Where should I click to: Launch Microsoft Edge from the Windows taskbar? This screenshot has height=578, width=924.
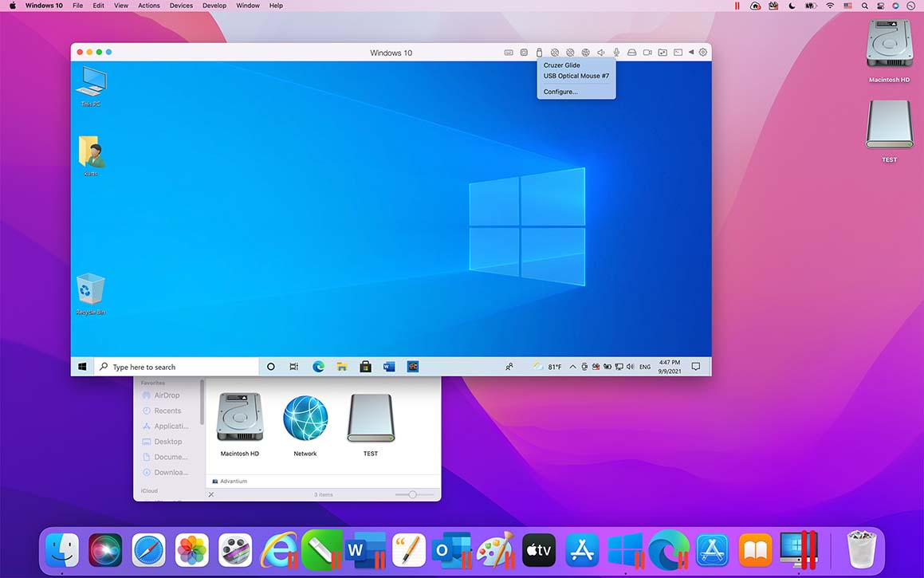point(318,367)
